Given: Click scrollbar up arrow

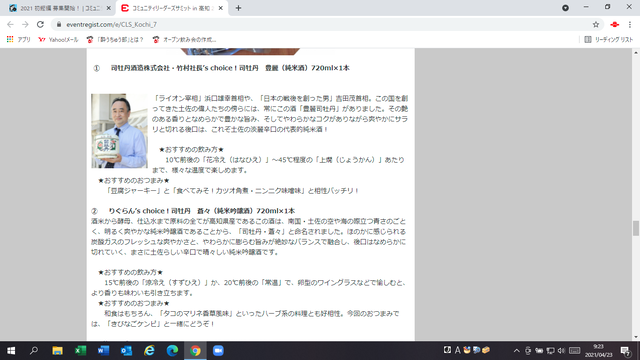Looking at the screenshot, I should [636, 53].
